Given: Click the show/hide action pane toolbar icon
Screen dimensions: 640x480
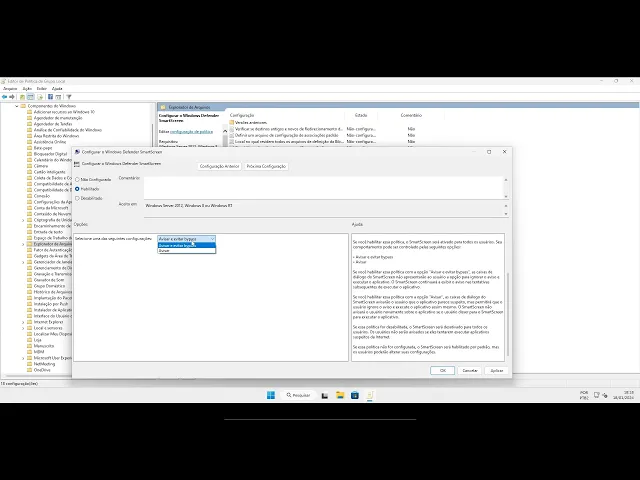Looking at the screenshot, I should click(x=58, y=97).
